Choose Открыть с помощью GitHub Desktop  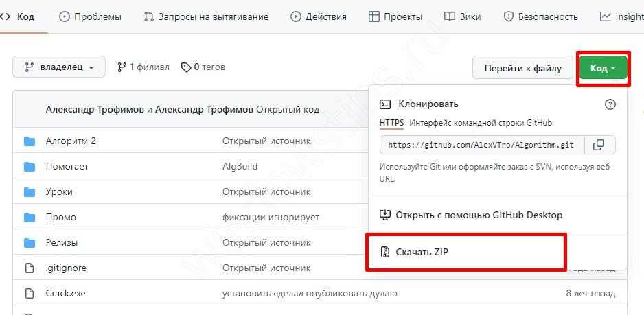479,215
